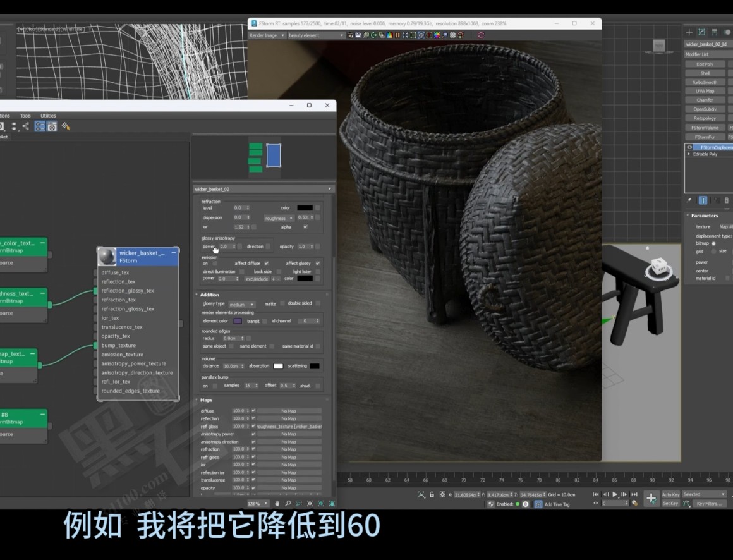Collapse the Maps rollout
The image size is (733, 560).
197,400
